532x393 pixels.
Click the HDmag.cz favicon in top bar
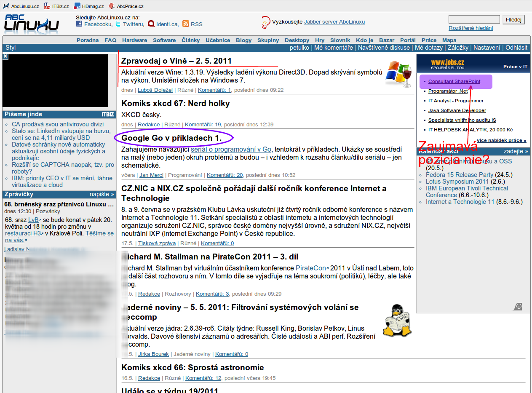pyautogui.click(x=77, y=6)
